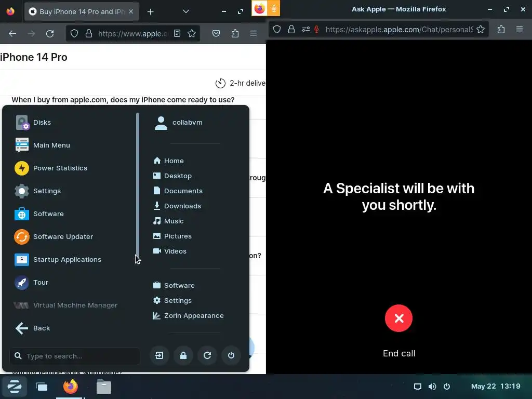
Task: End the Ask Apple call
Action: (x=398, y=318)
